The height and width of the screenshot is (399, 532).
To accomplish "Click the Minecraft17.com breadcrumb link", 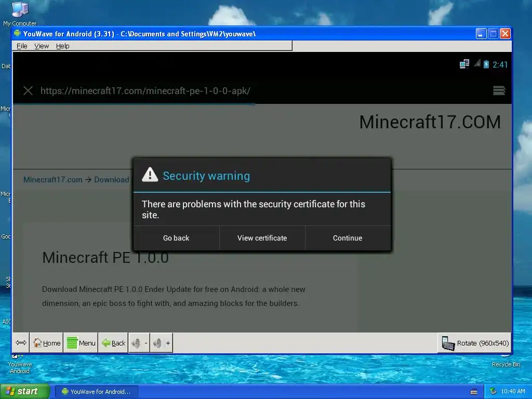I will [53, 179].
